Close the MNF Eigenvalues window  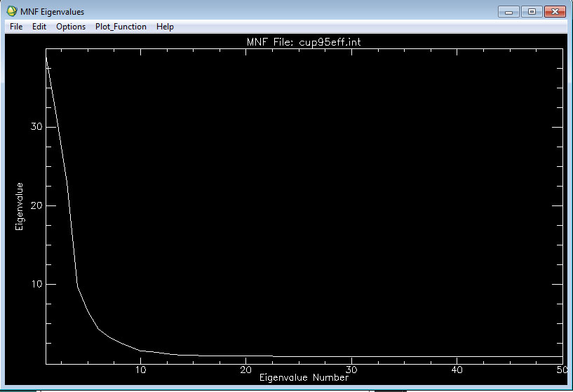(555, 11)
